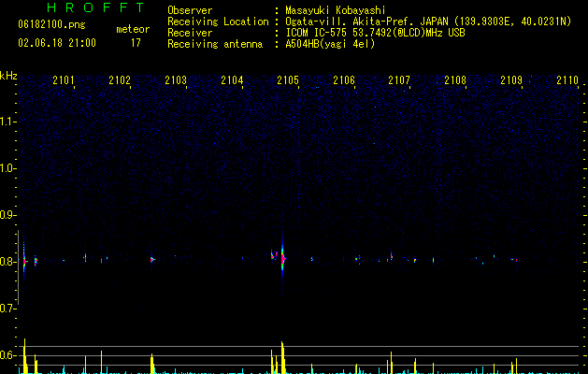Select the Ogata-vill. Akita-Pref. JAPAN location text
588x374 pixels.
pyautogui.click(x=428, y=22)
